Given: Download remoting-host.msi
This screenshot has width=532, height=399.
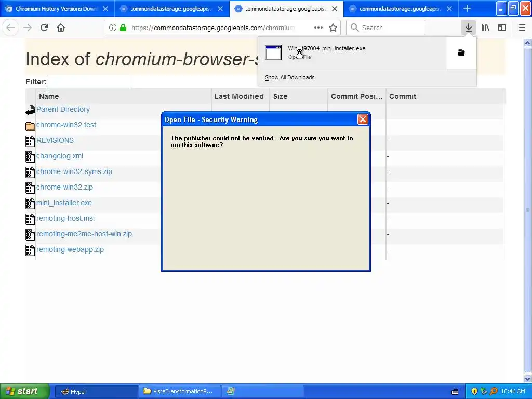Looking at the screenshot, I should [x=65, y=219].
